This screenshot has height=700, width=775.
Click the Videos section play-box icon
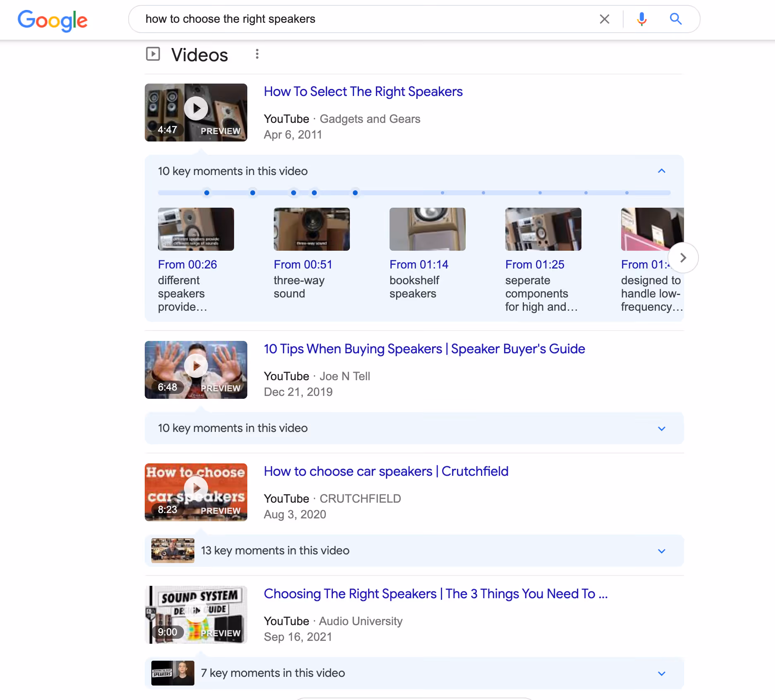click(153, 54)
